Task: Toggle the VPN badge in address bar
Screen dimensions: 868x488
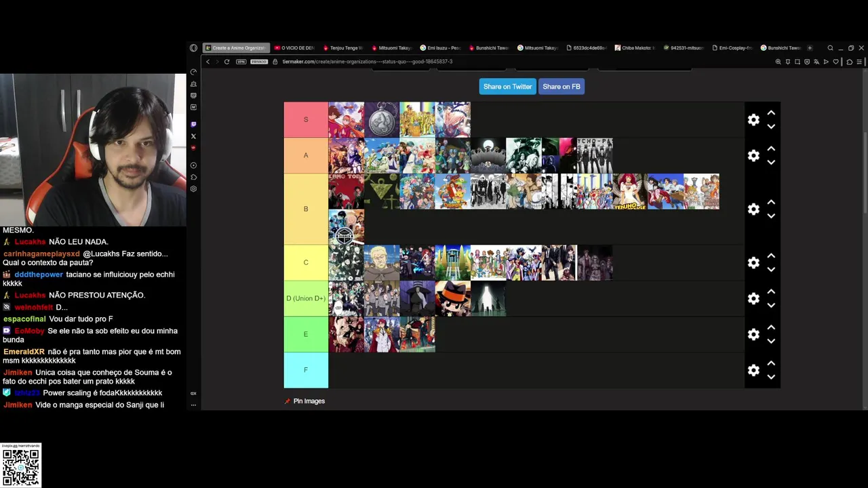Action: point(240,62)
